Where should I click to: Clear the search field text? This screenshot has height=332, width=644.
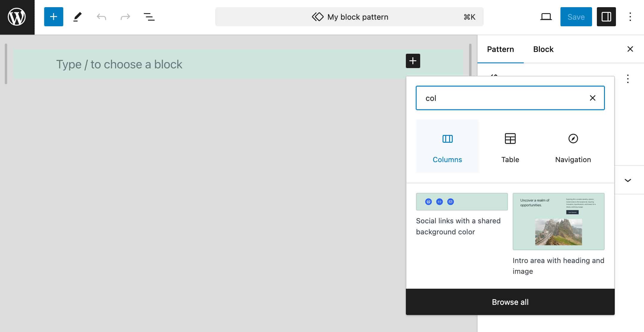(592, 98)
